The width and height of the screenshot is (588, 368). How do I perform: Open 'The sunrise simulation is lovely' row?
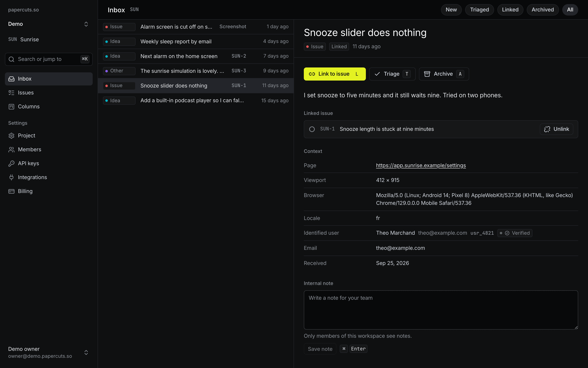point(196,71)
